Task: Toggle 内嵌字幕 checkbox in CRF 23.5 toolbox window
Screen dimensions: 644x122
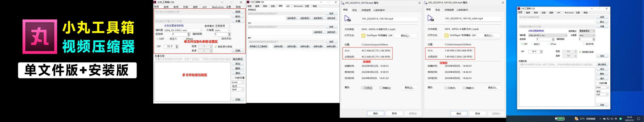Action: (233, 78)
